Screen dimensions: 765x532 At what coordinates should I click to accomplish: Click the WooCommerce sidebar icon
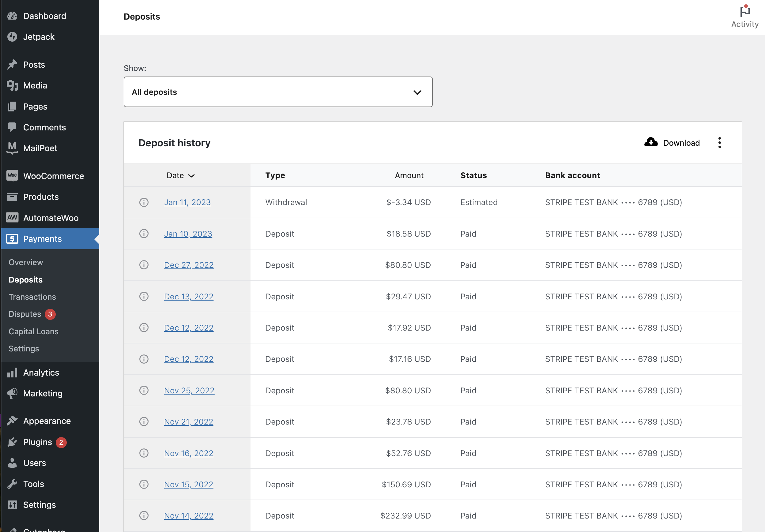coord(12,176)
